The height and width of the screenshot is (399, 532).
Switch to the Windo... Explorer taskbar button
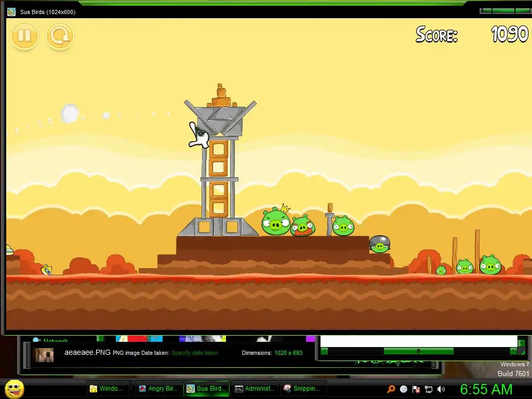click(x=108, y=389)
